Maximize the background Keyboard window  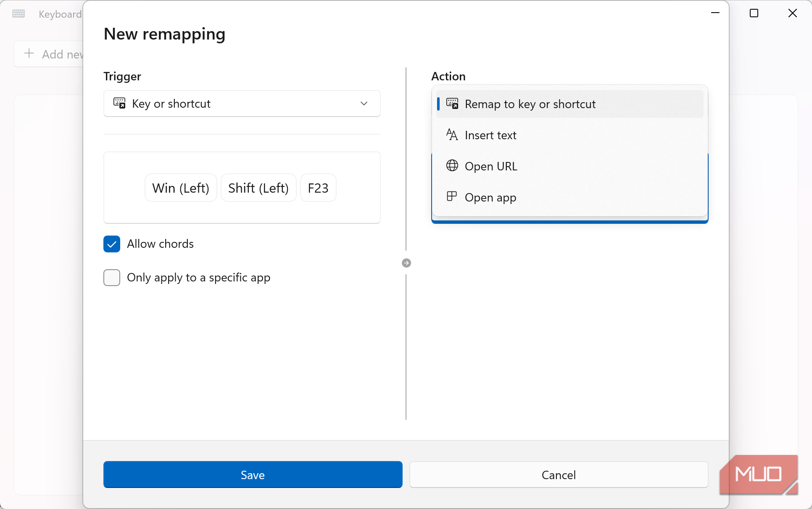754,13
